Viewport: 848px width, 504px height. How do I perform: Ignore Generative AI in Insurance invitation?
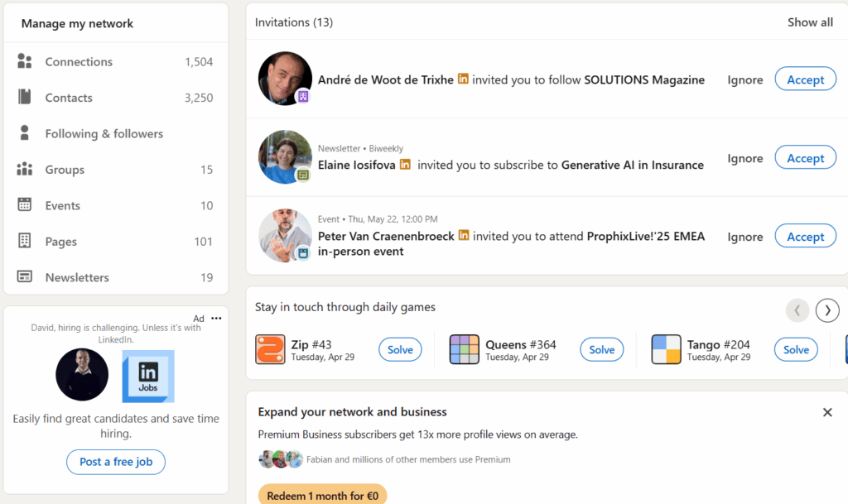744,158
